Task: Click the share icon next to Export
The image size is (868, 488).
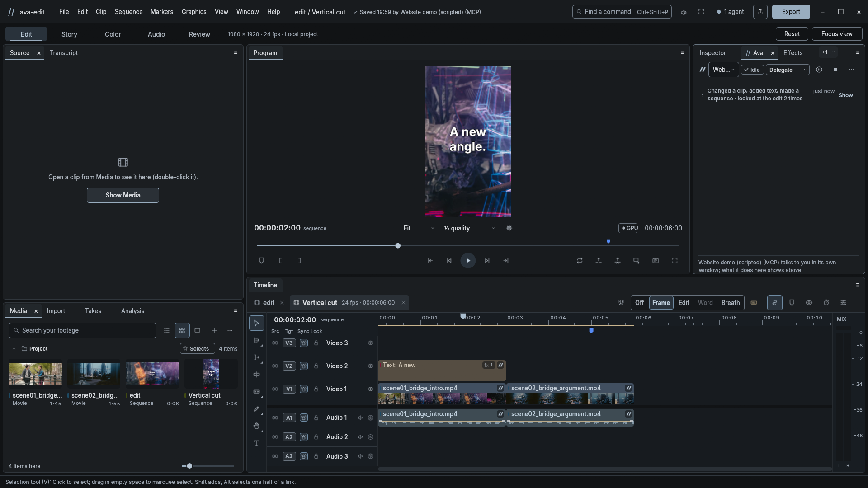Action: (x=760, y=12)
